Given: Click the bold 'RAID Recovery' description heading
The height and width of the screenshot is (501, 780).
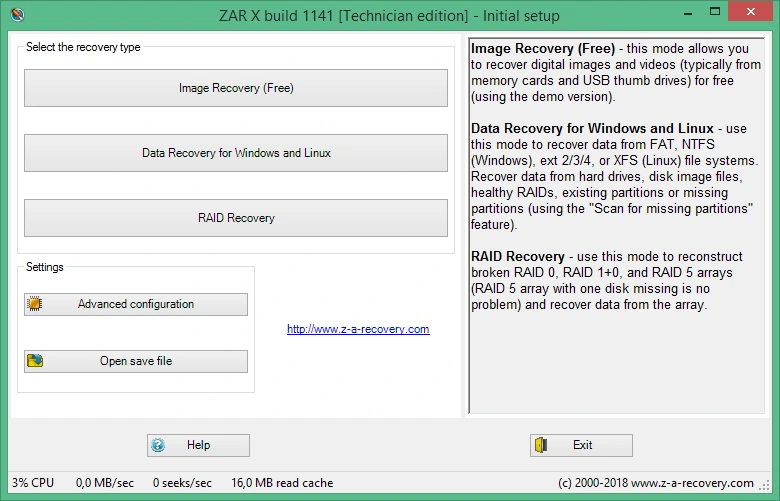Looking at the screenshot, I should [x=518, y=256].
